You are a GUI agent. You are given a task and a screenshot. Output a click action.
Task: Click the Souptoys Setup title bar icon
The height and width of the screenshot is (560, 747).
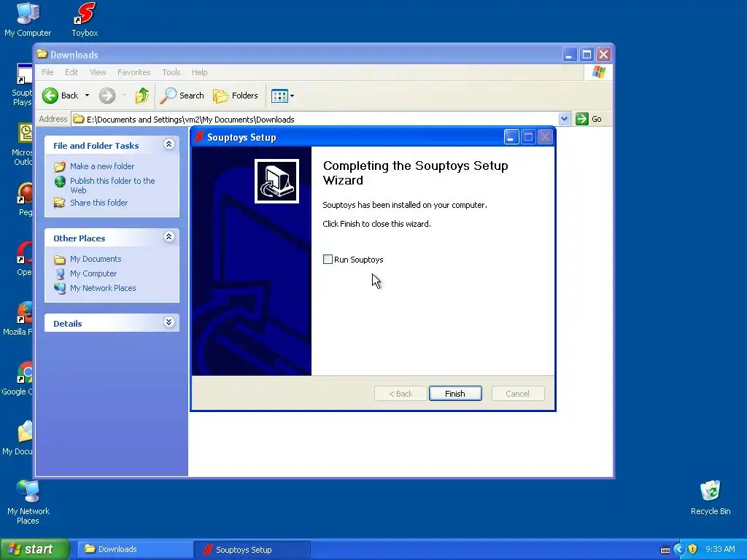point(200,137)
